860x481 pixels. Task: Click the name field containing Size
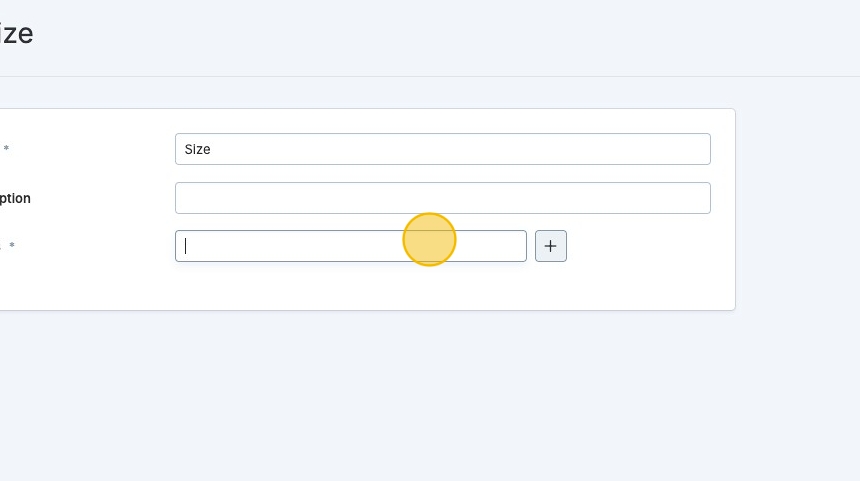coord(442,149)
